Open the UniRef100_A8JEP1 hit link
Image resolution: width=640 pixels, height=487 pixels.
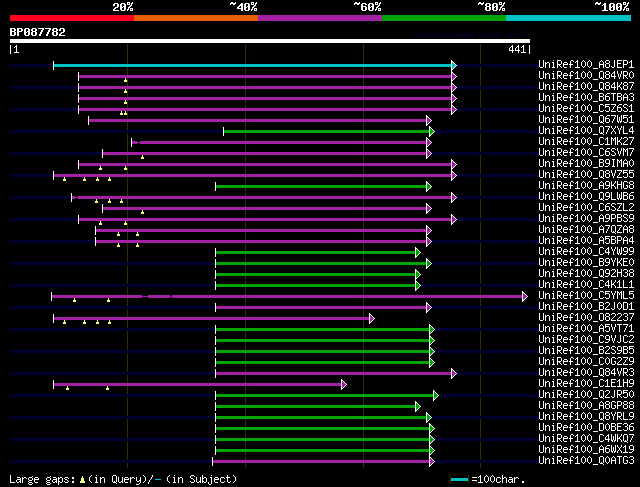pyautogui.click(x=585, y=65)
